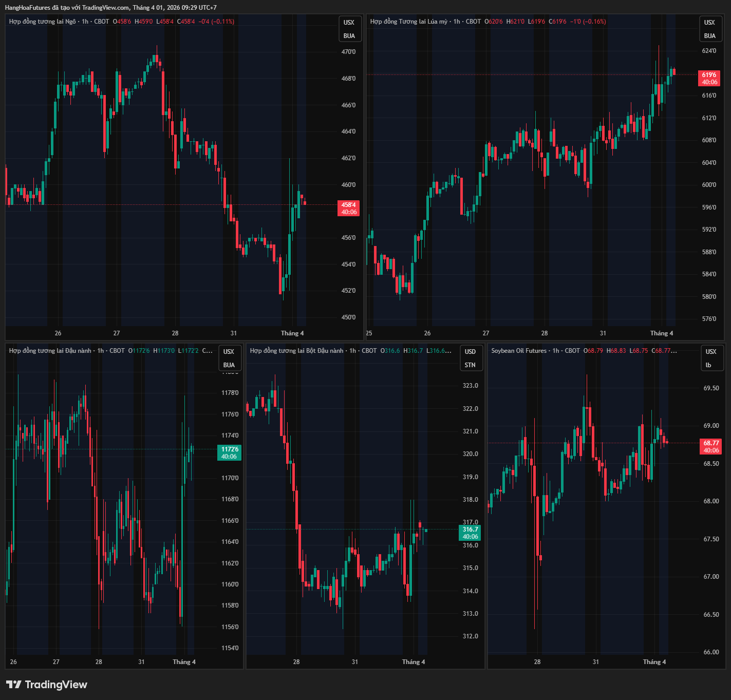Click the red 68.77 current price label on the Soybean Oil chart
The image size is (731, 700).
(711, 446)
